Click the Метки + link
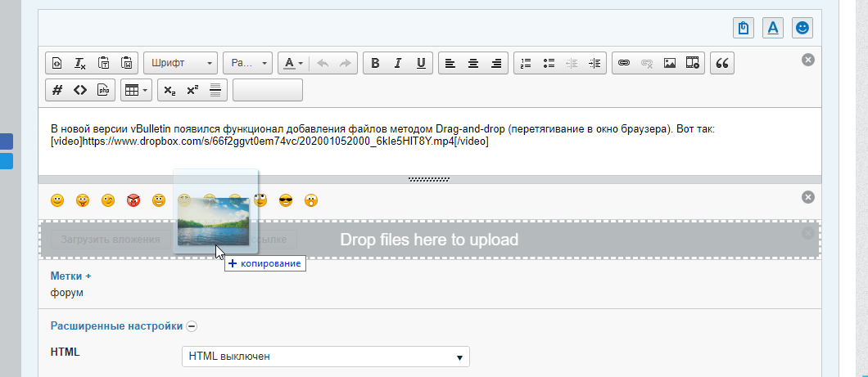This screenshot has width=868, height=377. click(x=71, y=276)
